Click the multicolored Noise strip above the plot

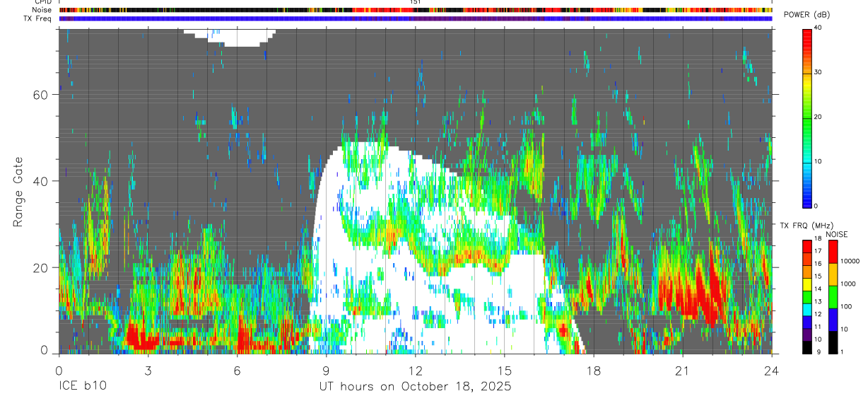point(416,10)
